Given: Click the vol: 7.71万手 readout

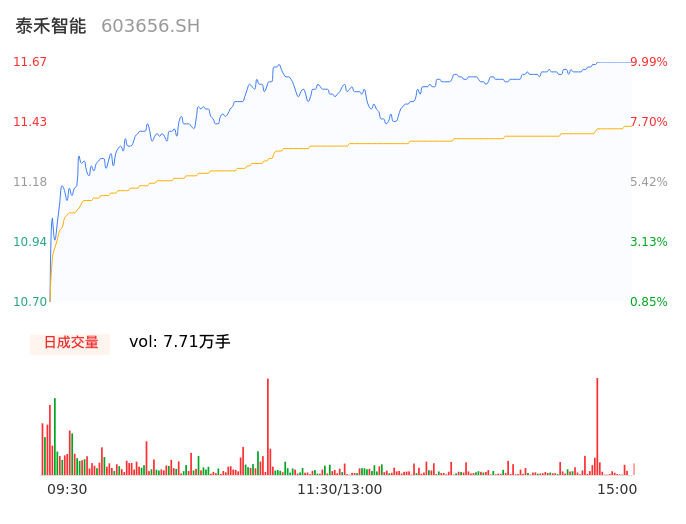Looking at the screenshot, I should click(x=180, y=342).
